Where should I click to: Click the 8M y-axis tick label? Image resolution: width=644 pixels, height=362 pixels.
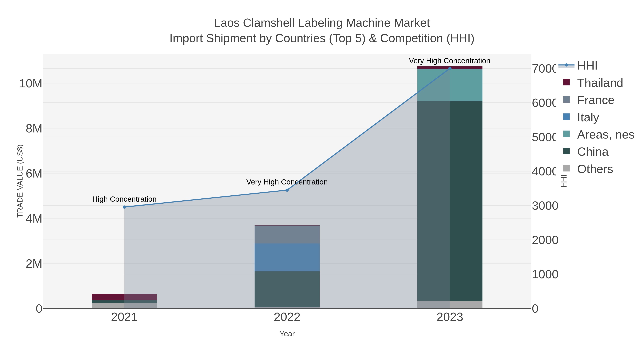click(34, 129)
